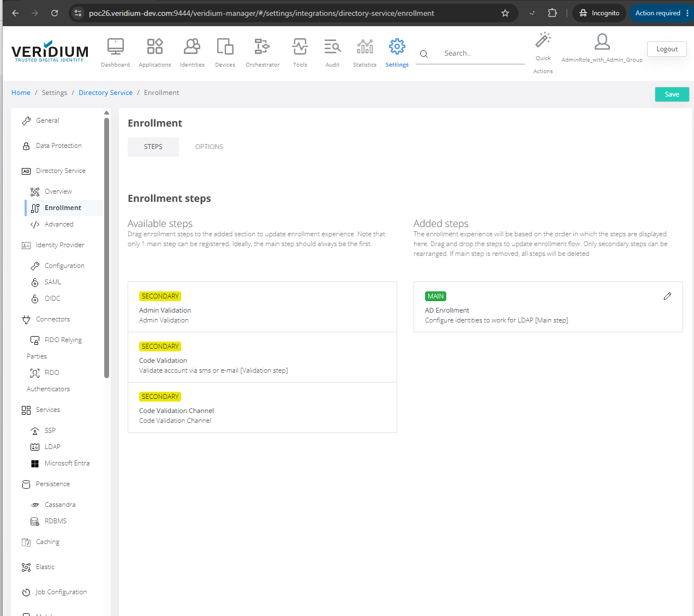Go to Home breadcrumb link

[x=21, y=93]
